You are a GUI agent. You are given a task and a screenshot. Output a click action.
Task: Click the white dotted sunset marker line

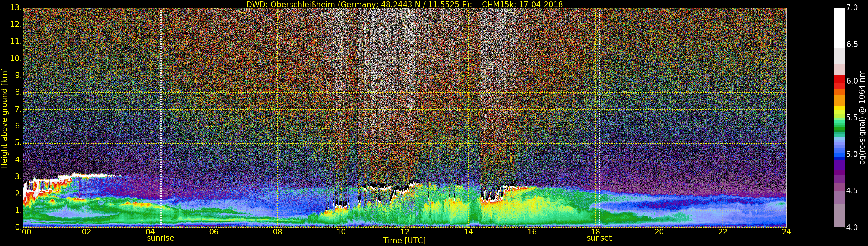(x=599, y=118)
